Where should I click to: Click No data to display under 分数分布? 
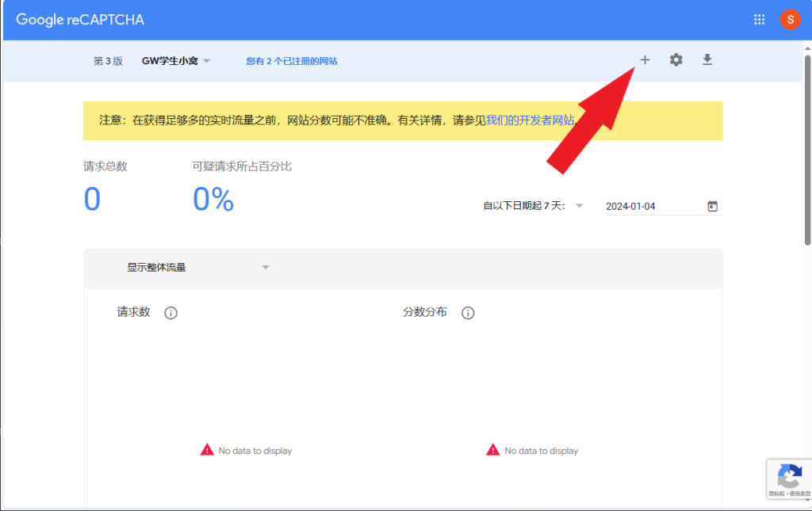point(541,451)
